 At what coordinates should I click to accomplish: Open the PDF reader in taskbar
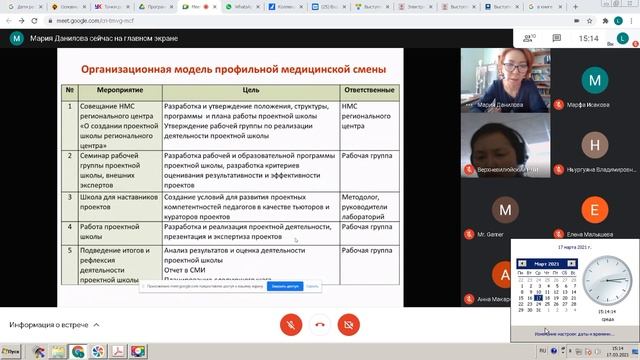click(118, 351)
